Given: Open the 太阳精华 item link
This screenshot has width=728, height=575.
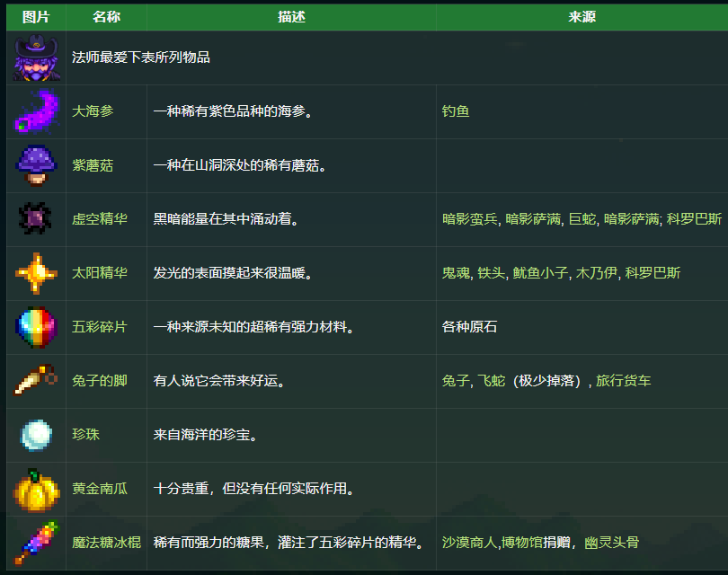Looking at the screenshot, I should click(100, 273).
